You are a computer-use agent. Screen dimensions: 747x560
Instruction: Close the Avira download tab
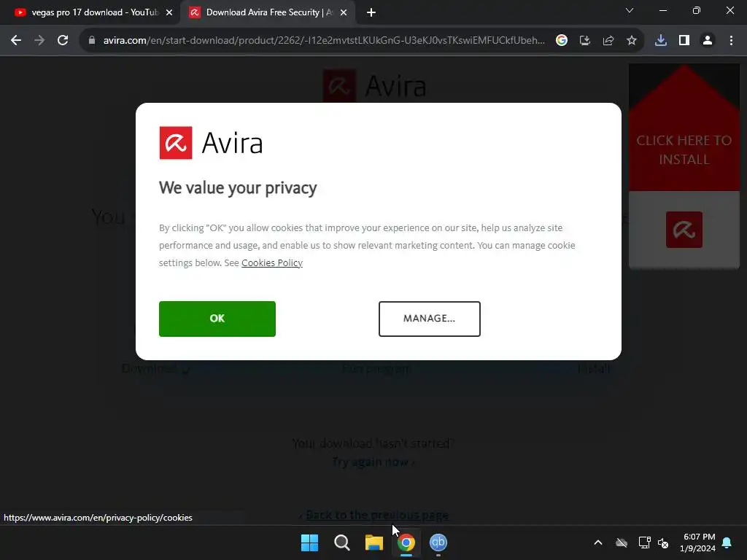tap(344, 13)
